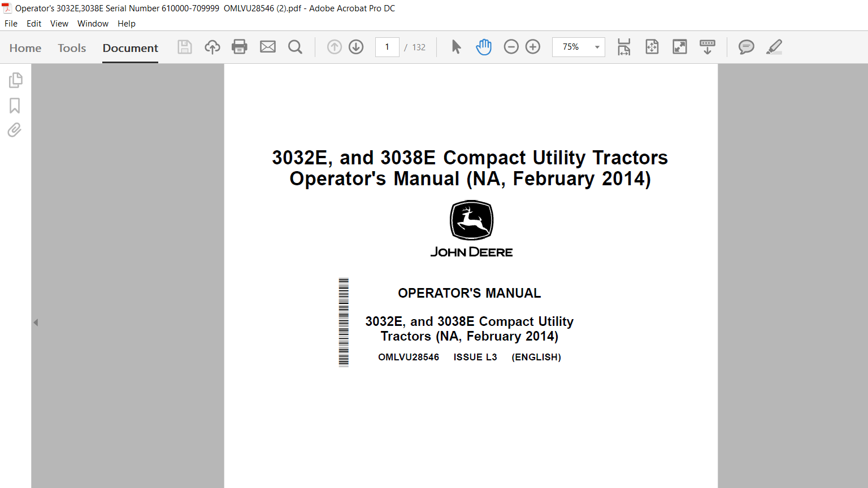This screenshot has width=868, height=488.
Task: Click the Acrobat PDF icon in title bar
Action: (7, 8)
